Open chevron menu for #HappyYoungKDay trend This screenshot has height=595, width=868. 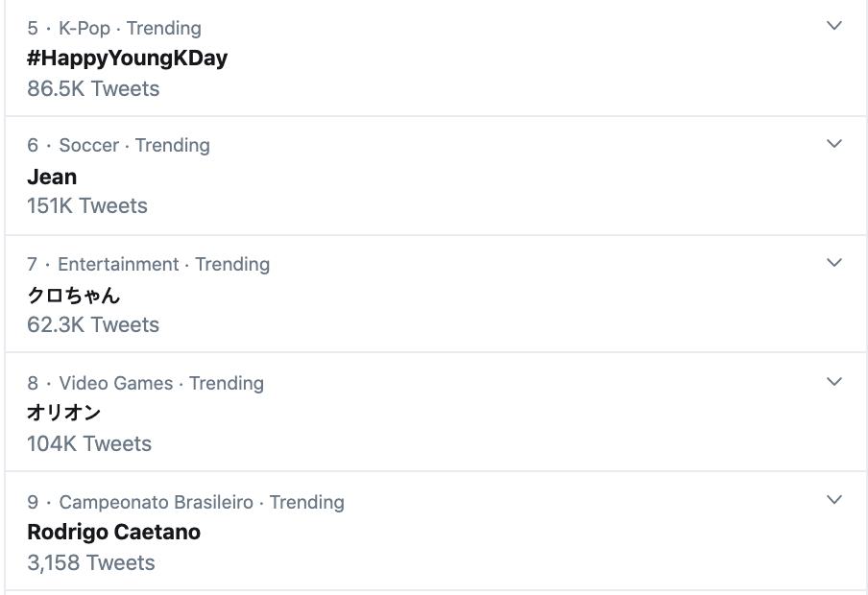[833, 26]
